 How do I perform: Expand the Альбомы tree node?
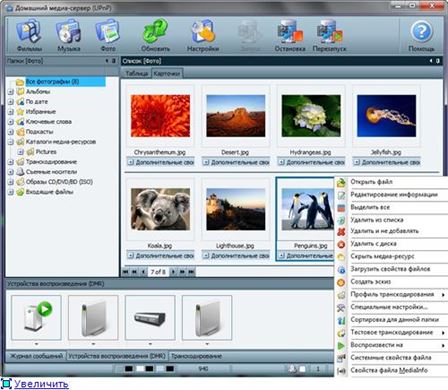tap(11, 91)
